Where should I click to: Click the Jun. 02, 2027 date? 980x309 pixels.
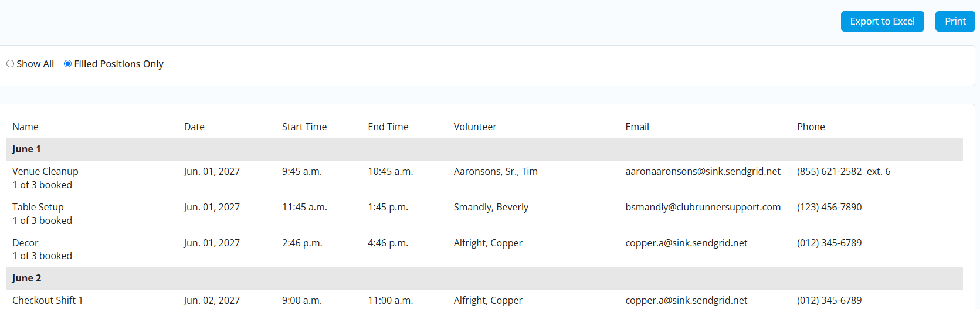[x=212, y=300]
